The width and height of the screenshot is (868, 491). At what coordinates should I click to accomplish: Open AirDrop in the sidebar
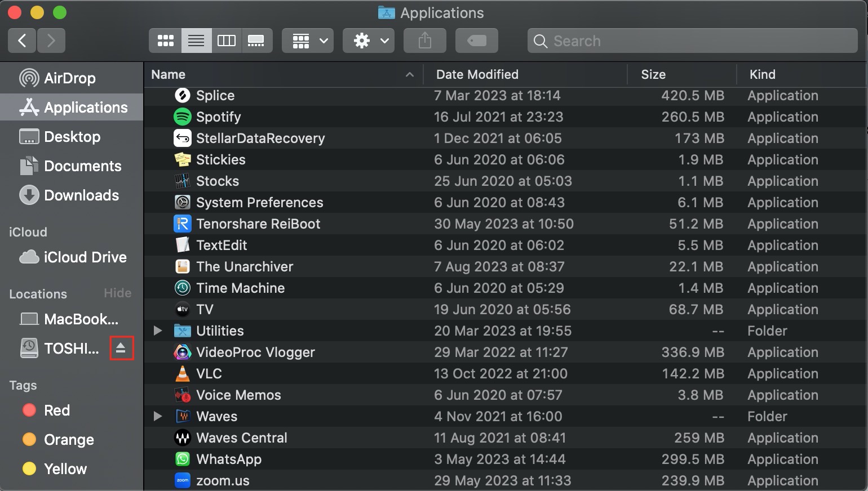[72, 78]
